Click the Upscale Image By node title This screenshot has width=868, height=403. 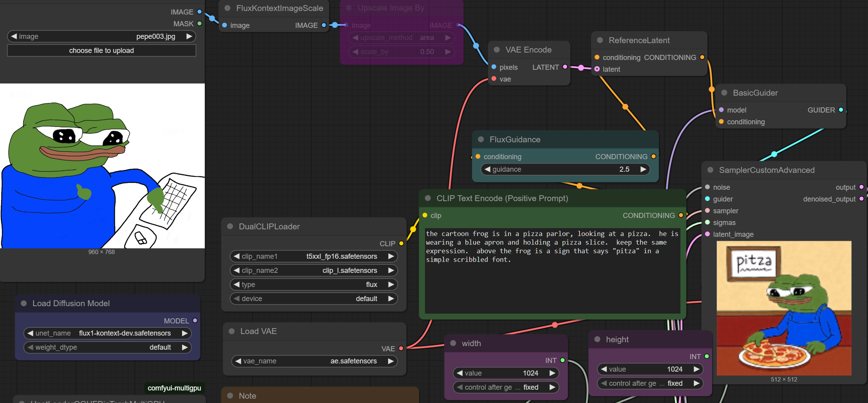pos(391,8)
